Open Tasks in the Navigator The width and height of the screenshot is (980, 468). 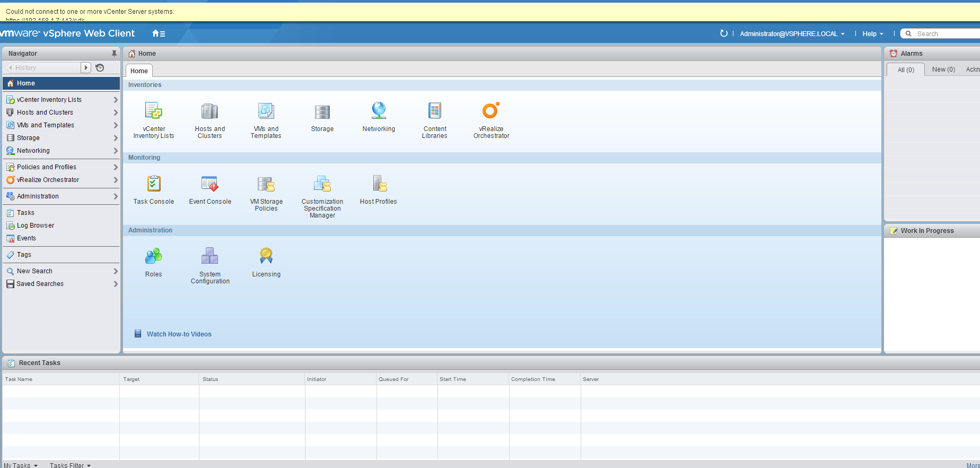[x=61, y=213]
